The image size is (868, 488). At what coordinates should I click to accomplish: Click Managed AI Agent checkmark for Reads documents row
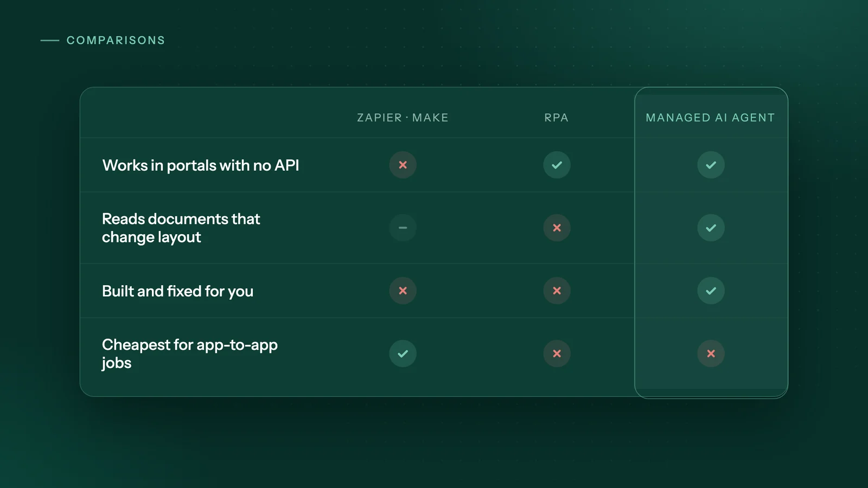pos(711,228)
